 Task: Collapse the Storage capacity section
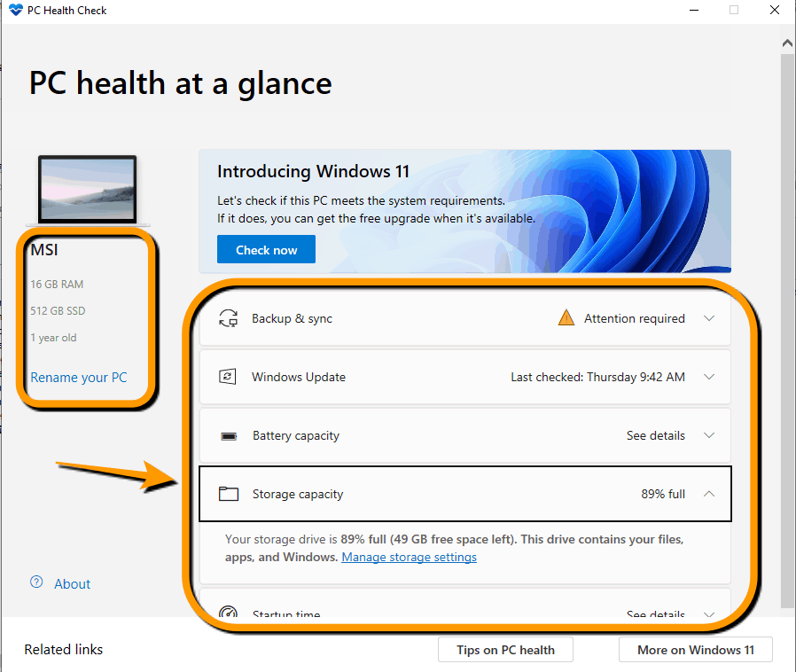click(708, 494)
